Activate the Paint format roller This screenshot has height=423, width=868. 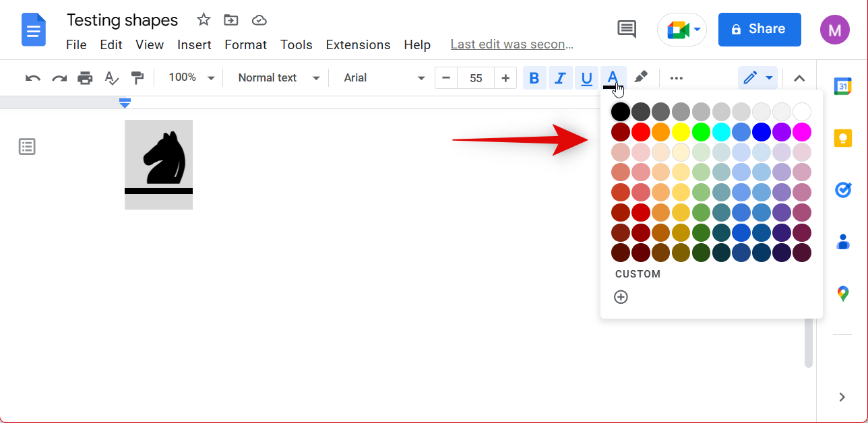pos(137,78)
